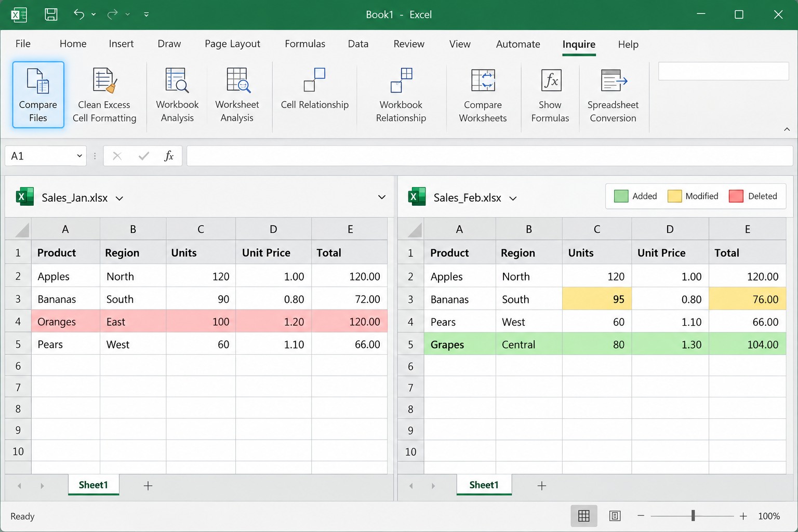Select modified Units cell showing 95

tap(597, 299)
